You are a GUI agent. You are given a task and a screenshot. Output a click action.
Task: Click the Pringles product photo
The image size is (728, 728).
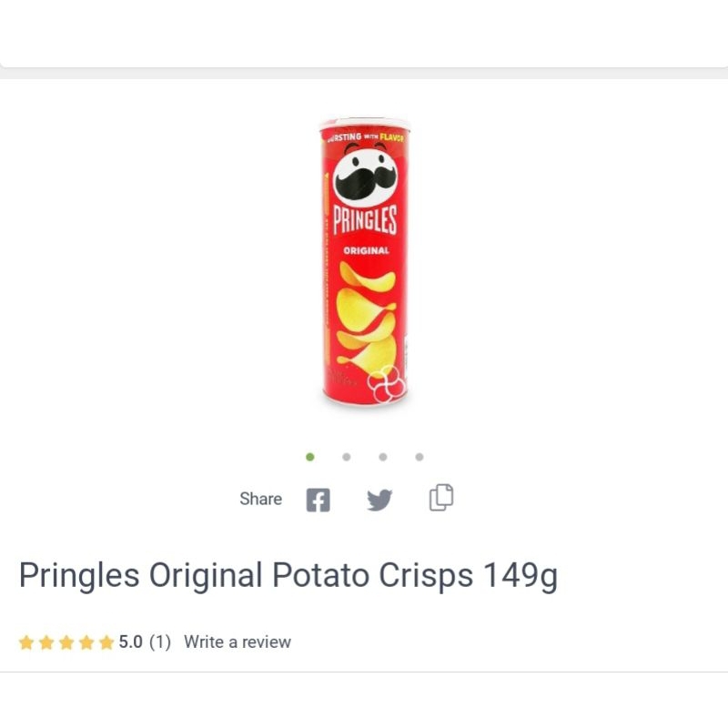coord(362,261)
